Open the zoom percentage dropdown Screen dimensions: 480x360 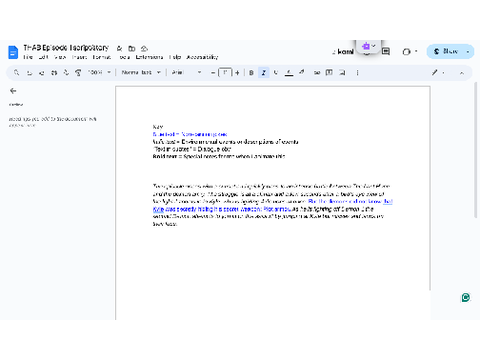[x=99, y=72]
